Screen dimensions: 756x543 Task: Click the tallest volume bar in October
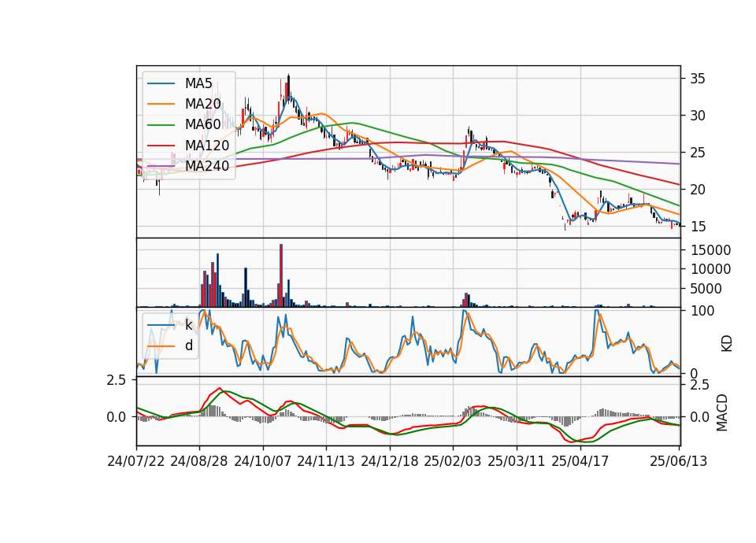pos(281,275)
